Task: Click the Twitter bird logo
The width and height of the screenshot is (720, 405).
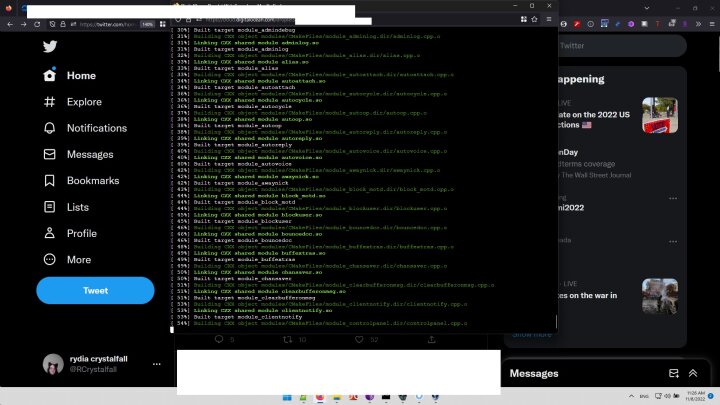Action: (50, 46)
